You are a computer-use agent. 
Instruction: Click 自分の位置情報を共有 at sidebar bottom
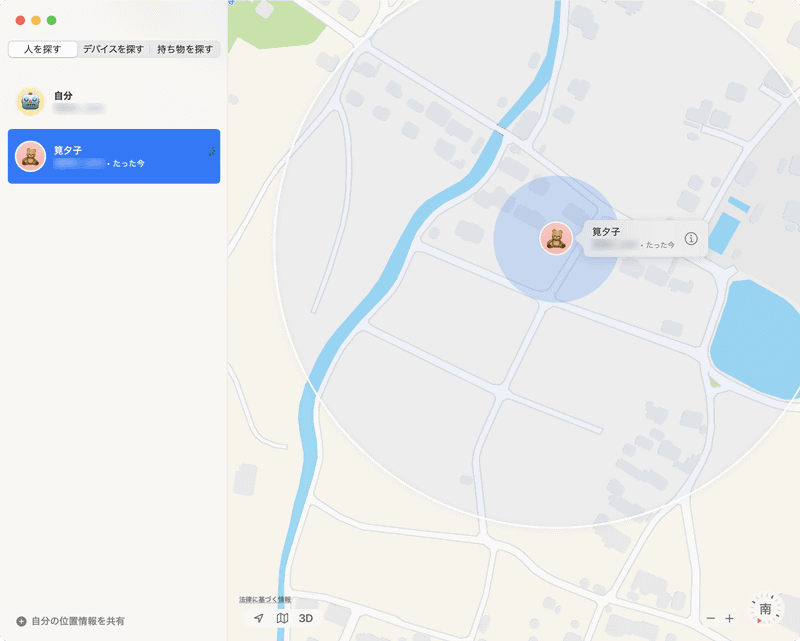coord(78,621)
